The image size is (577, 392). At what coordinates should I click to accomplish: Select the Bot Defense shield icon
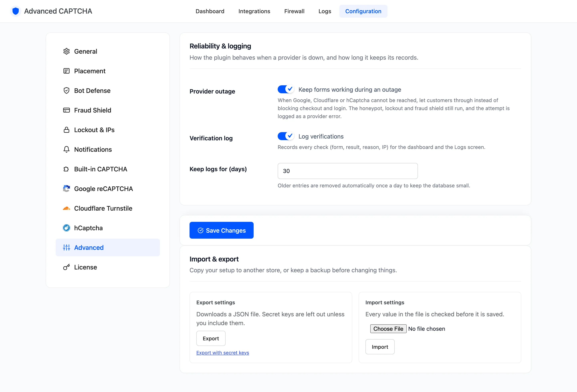point(66,90)
